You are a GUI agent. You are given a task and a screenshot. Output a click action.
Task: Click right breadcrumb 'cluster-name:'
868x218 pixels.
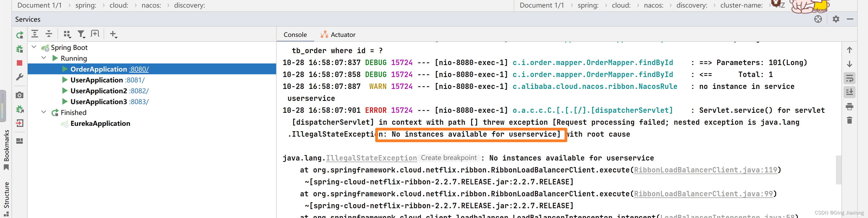pyautogui.click(x=741, y=5)
